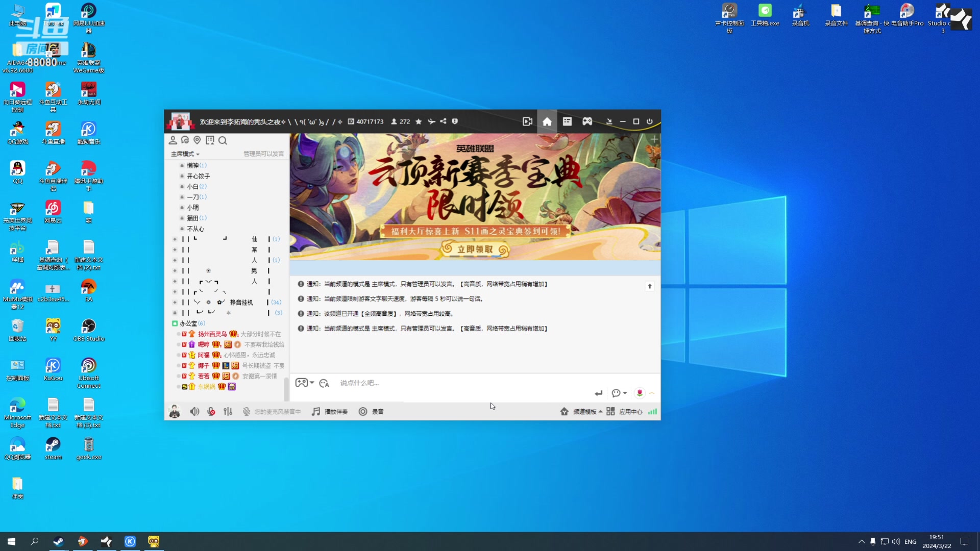Open the chat bubble dropdown near send arrow
This screenshot has height=551, width=980.
[x=619, y=393]
